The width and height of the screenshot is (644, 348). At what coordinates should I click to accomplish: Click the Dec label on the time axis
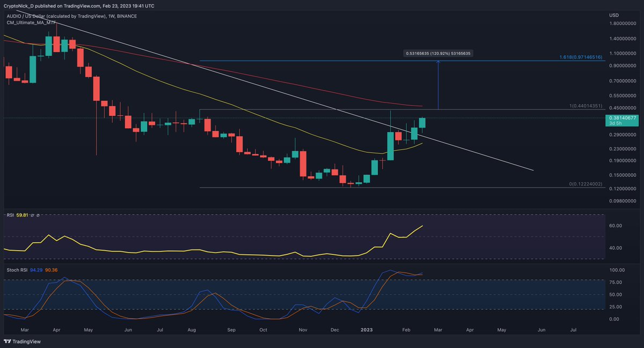(x=334, y=331)
